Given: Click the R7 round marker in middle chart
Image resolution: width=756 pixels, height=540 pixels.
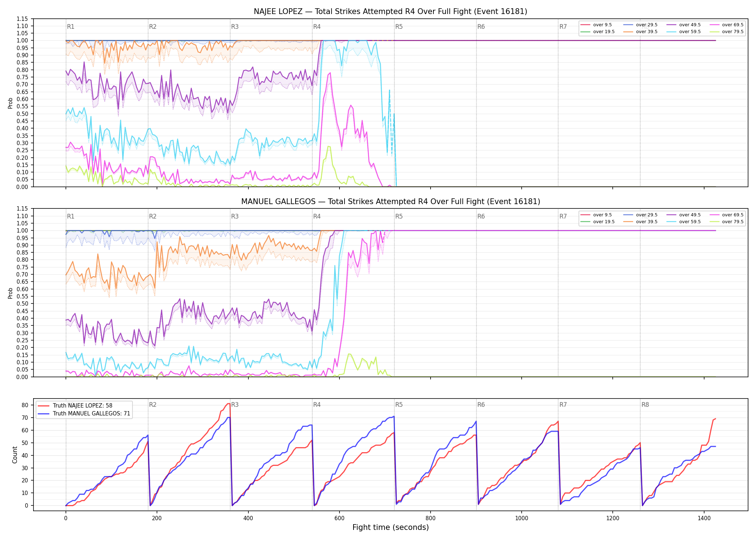Looking at the screenshot, I should [x=563, y=216].
